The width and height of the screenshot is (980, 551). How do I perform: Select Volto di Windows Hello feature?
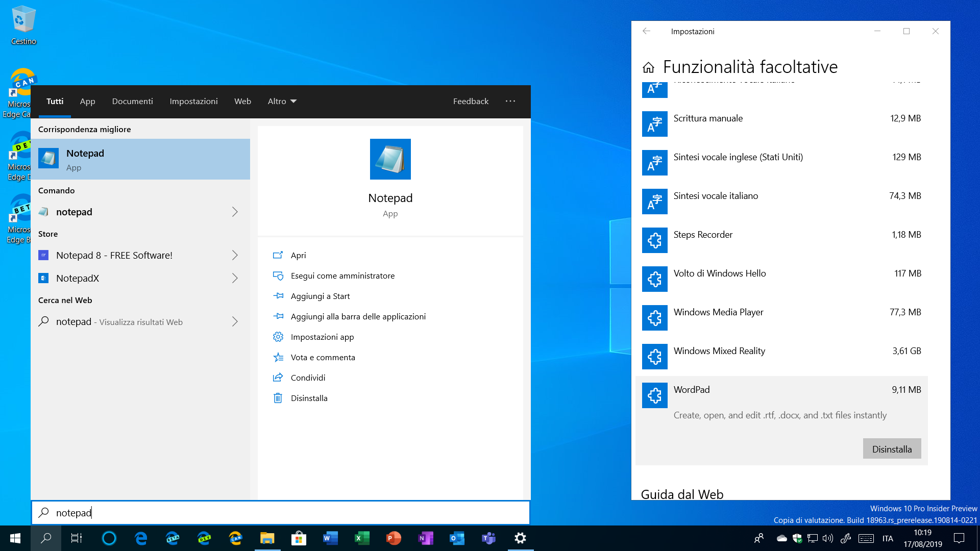[781, 279]
